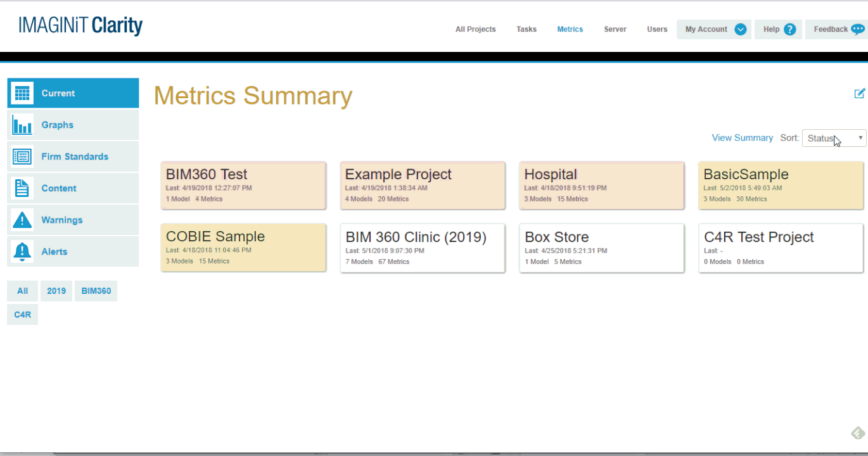Open Firm Standards sidebar label
This screenshot has height=456, width=868.
(x=75, y=156)
